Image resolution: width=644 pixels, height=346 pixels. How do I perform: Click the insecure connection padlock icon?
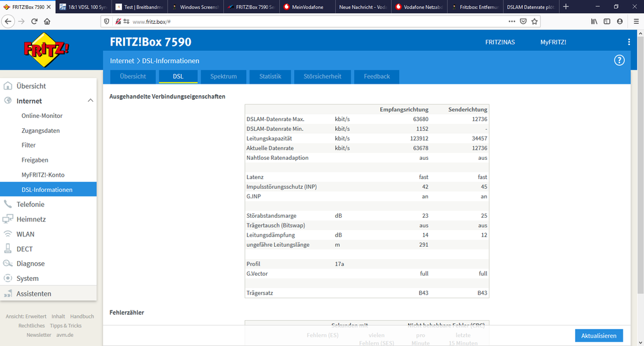[118, 21]
